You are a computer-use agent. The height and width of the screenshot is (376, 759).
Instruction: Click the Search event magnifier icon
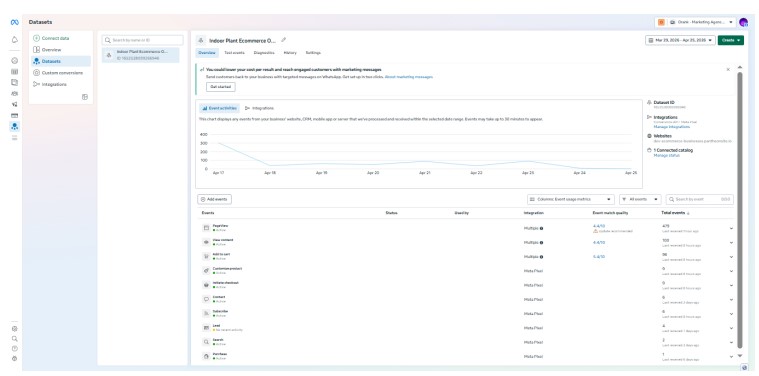pos(206,342)
